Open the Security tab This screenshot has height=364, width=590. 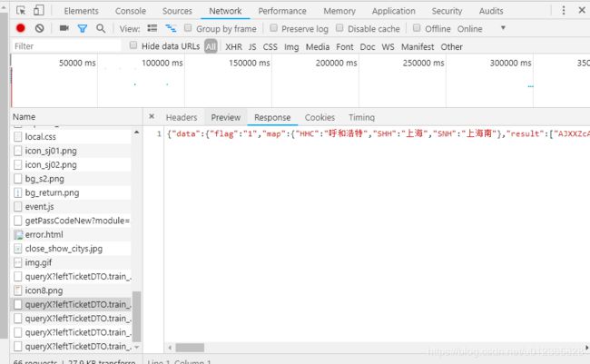447,11
